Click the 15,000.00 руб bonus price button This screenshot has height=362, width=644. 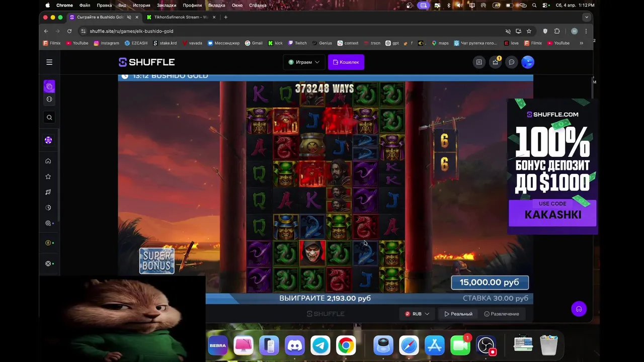coord(490,283)
